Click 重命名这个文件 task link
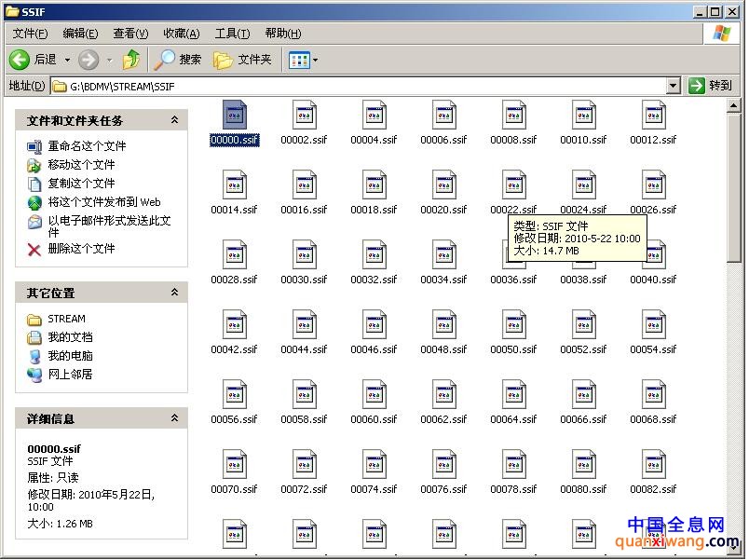Image resolution: width=749 pixels, height=560 pixels. pos(87,145)
